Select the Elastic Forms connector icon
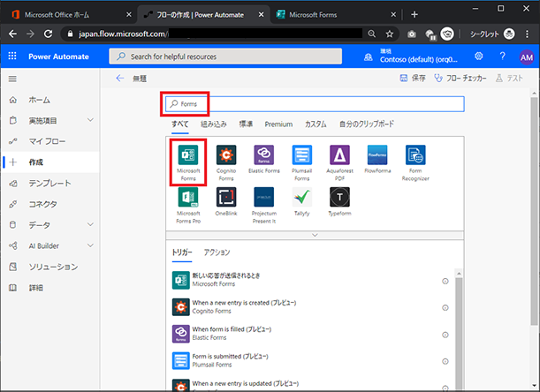 coord(263,155)
